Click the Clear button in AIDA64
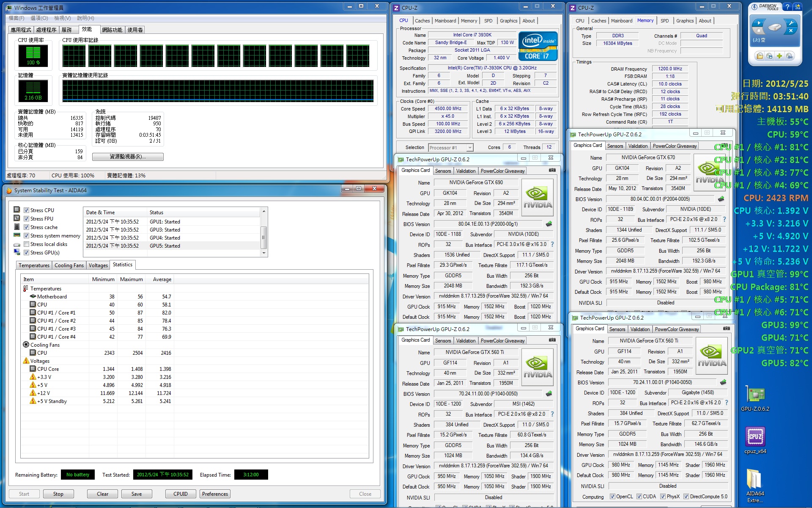The image size is (812, 508). coord(102,494)
